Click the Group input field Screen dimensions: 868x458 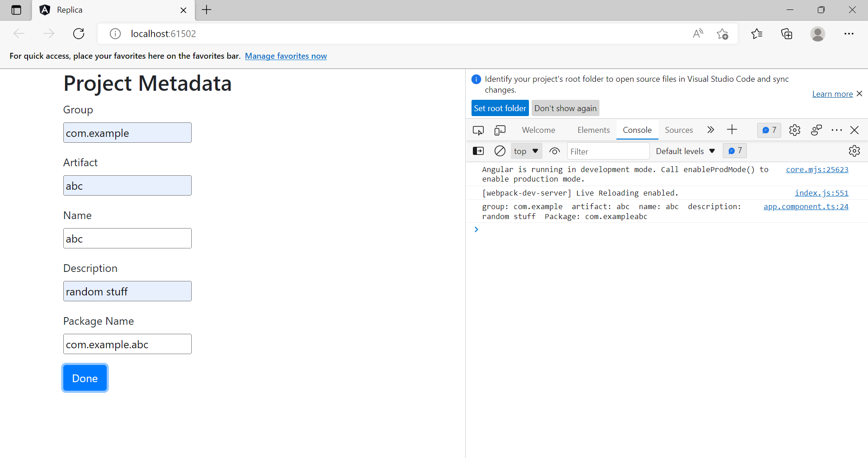(127, 133)
